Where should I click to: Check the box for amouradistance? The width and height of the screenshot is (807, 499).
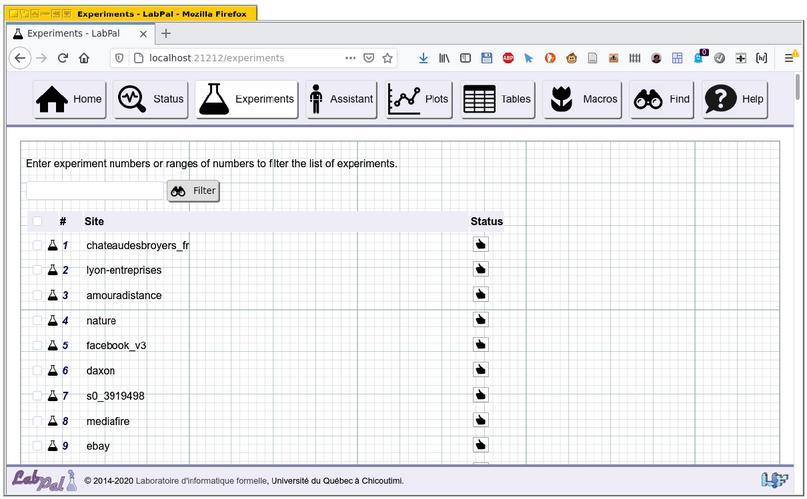point(37,295)
